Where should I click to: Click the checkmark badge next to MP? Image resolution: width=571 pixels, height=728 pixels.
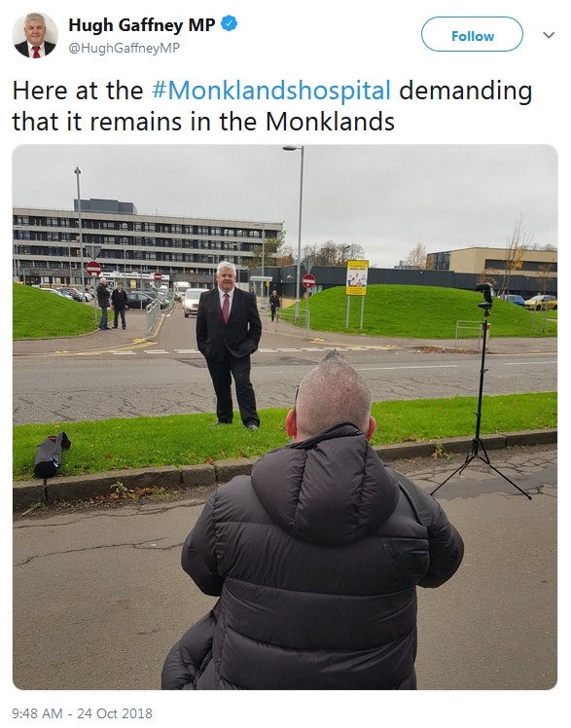tap(229, 23)
